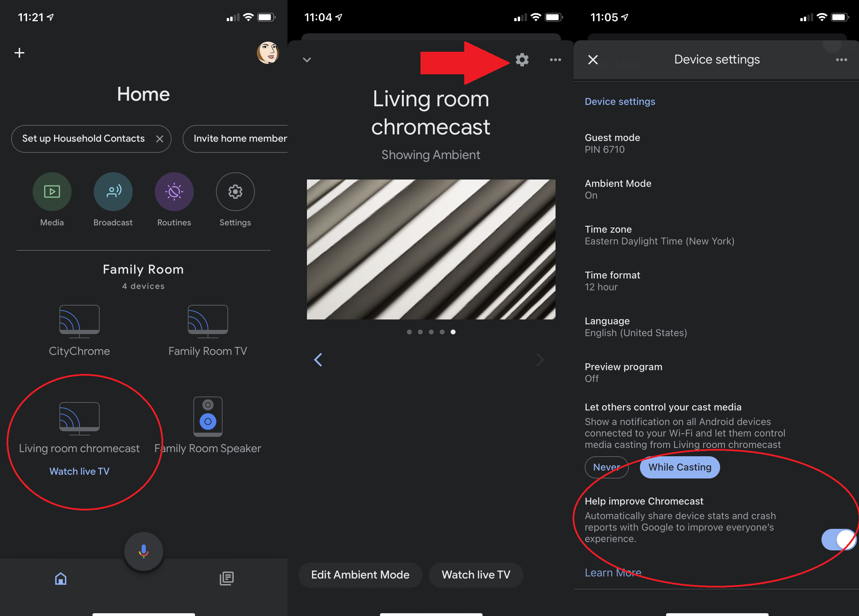Tap Invite home member chip
The image size is (859, 616).
coord(235,139)
